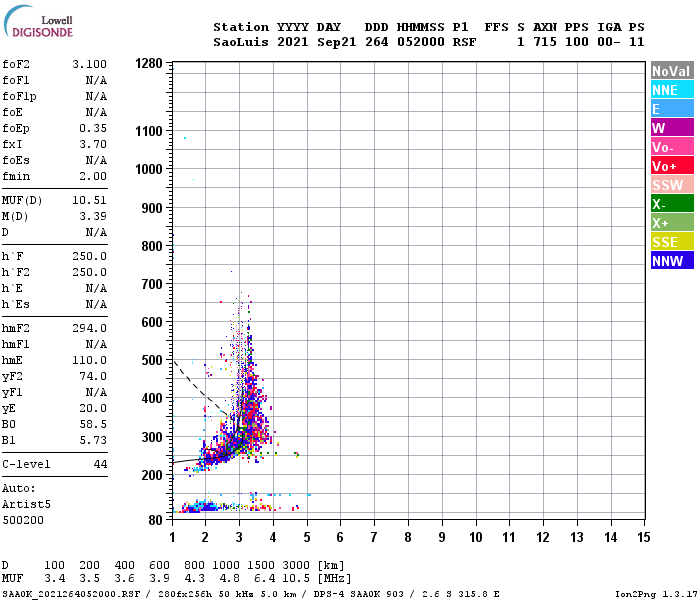Click the 15 MHz frequency axis label

tap(643, 537)
